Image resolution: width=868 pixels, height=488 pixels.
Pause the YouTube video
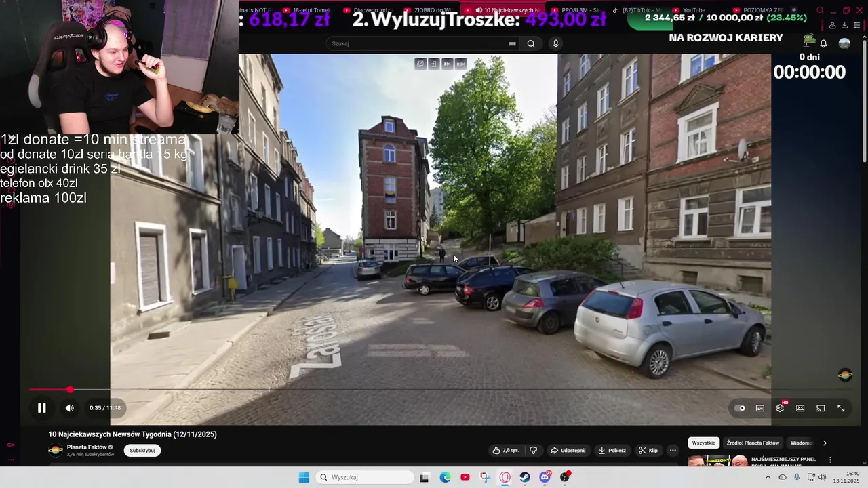[x=41, y=408]
